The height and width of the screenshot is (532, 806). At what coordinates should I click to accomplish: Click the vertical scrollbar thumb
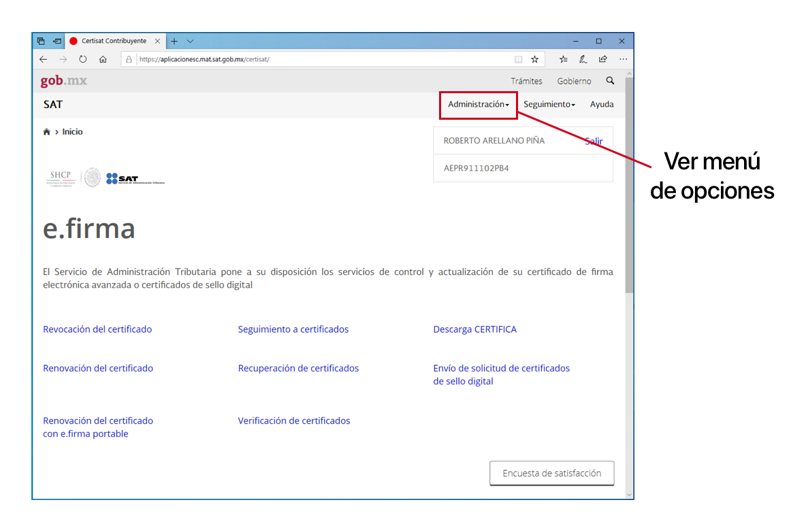[x=629, y=186]
